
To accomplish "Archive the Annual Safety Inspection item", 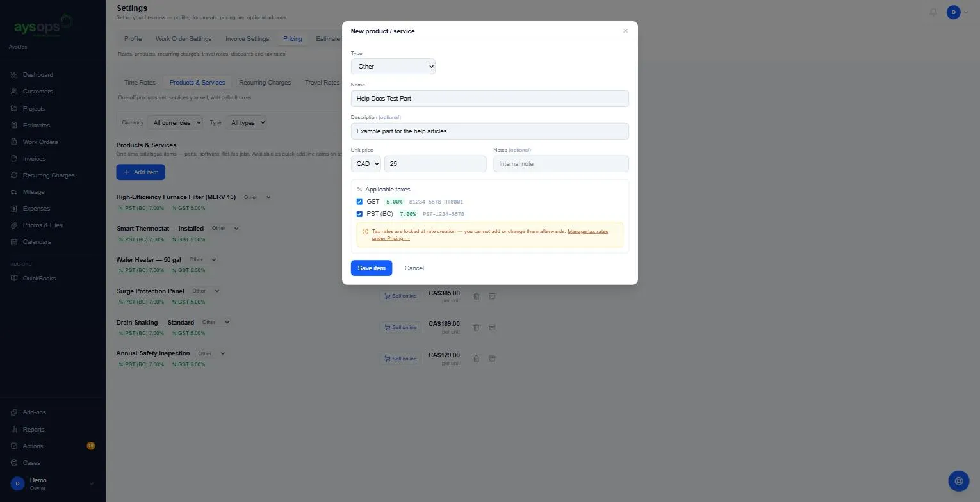I will [x=492, y=359].
